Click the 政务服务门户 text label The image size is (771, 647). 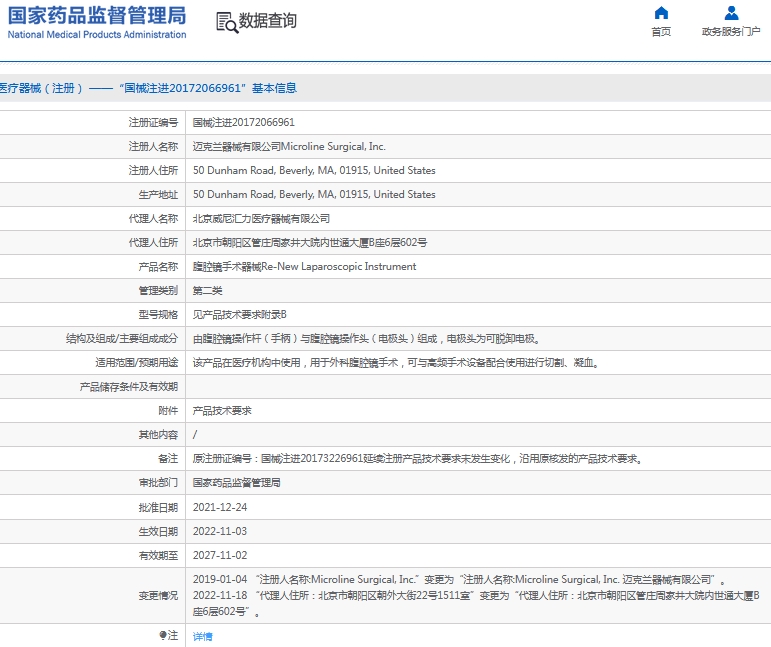(731, 32)
